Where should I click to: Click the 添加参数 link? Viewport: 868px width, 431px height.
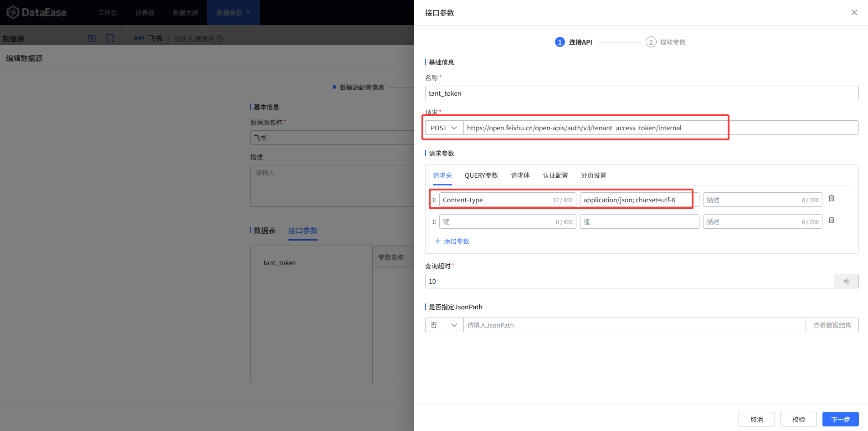452,241
